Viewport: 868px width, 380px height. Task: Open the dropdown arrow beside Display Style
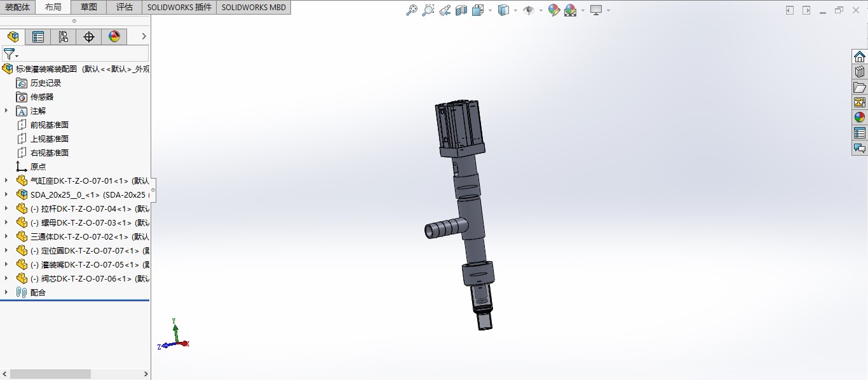point(515,10)
